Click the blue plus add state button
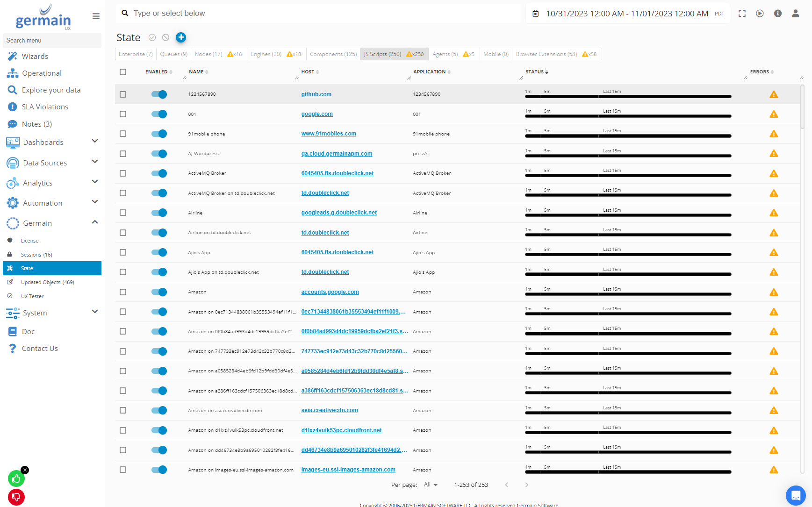This screenshot has height=507, width=812. point(181,37)
